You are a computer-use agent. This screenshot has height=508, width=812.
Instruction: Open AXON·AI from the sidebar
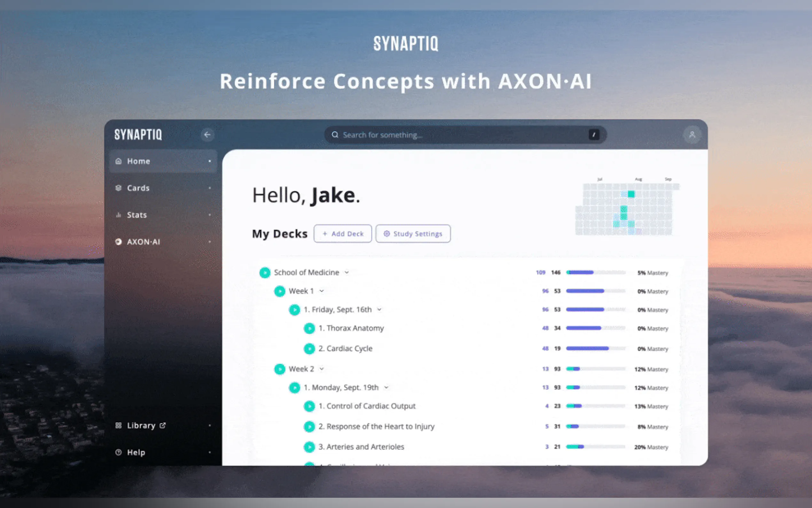coord(143,242)
